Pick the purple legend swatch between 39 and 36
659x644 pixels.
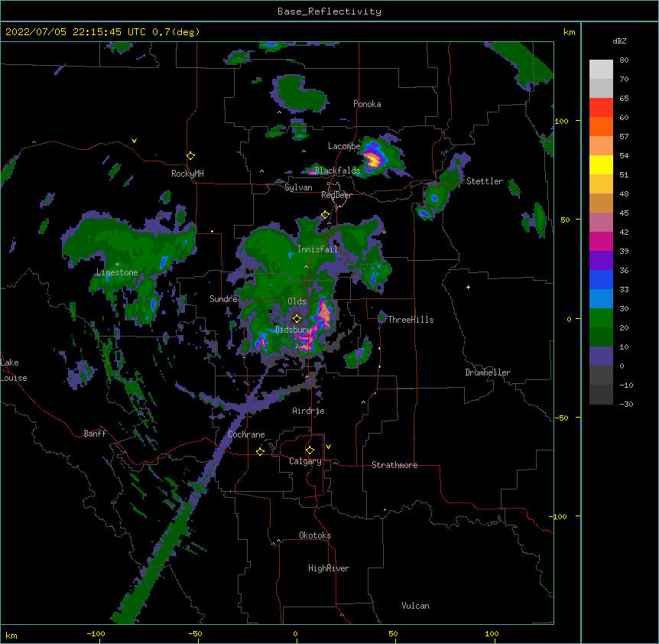tap(601, 261)
